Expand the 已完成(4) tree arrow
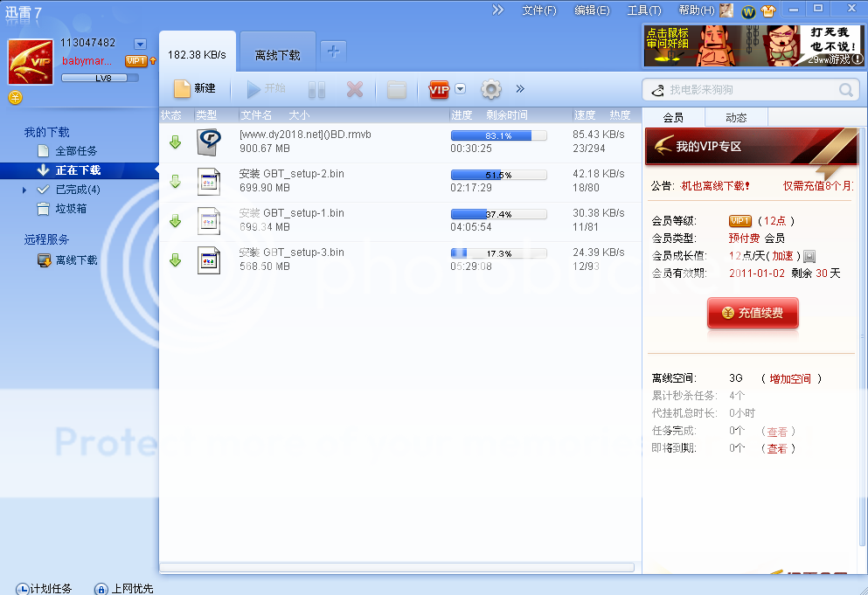The image size is (868, 595). pyautogui.click(x=24, y=190)
